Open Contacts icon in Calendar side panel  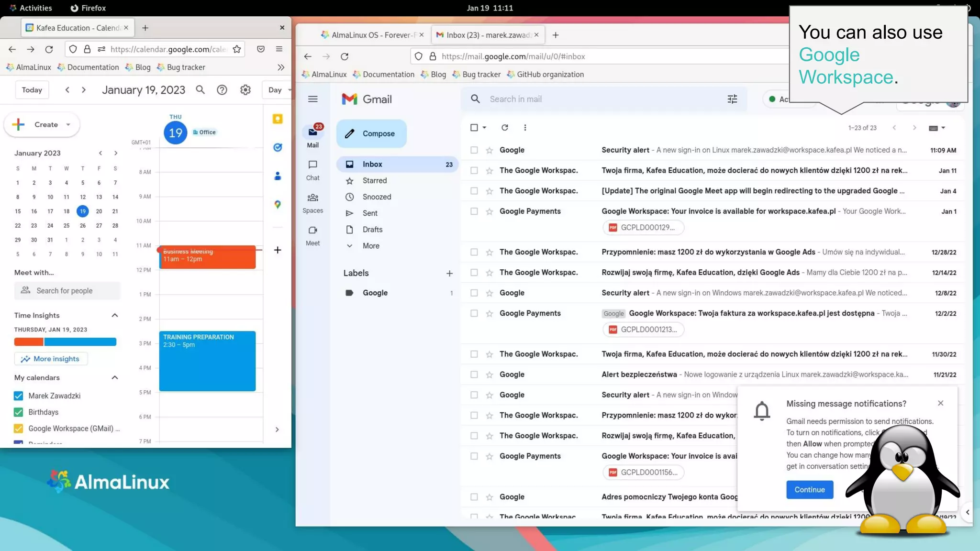pos(278,176)
